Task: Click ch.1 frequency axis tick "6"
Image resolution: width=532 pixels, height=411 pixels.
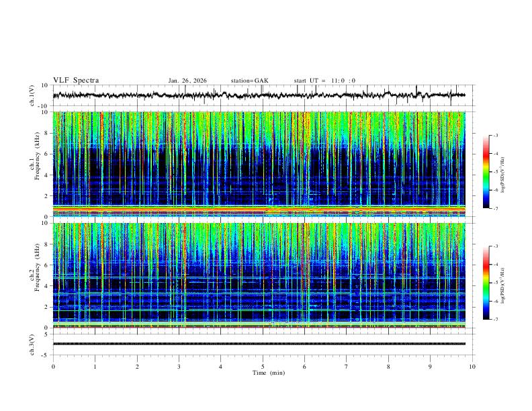Action: click(47, 154)
